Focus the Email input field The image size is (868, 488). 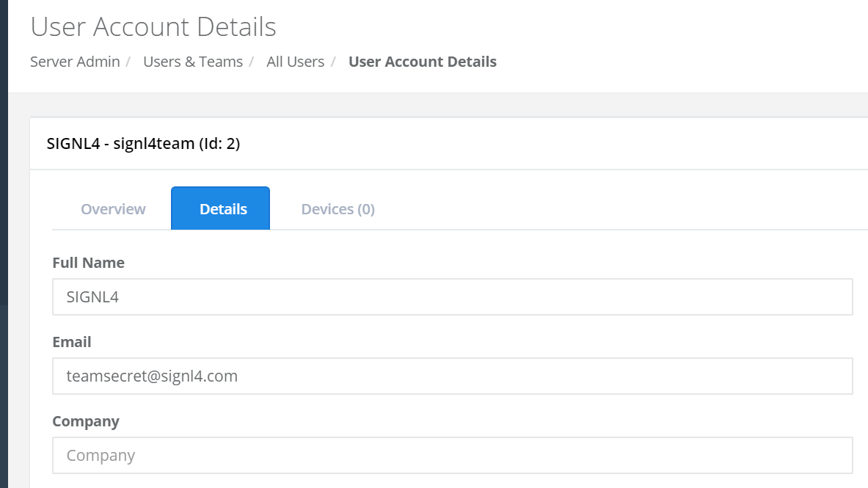pyautogui.click(x=452, y=376)
